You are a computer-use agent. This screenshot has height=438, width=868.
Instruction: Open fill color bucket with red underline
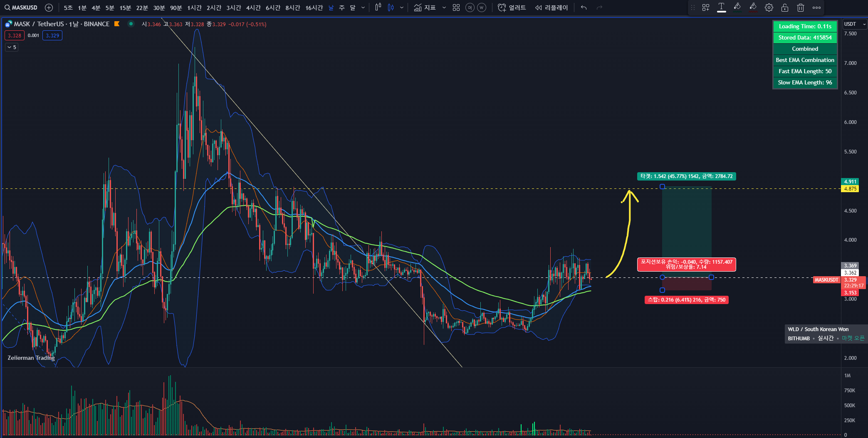(x=753, y=7)
